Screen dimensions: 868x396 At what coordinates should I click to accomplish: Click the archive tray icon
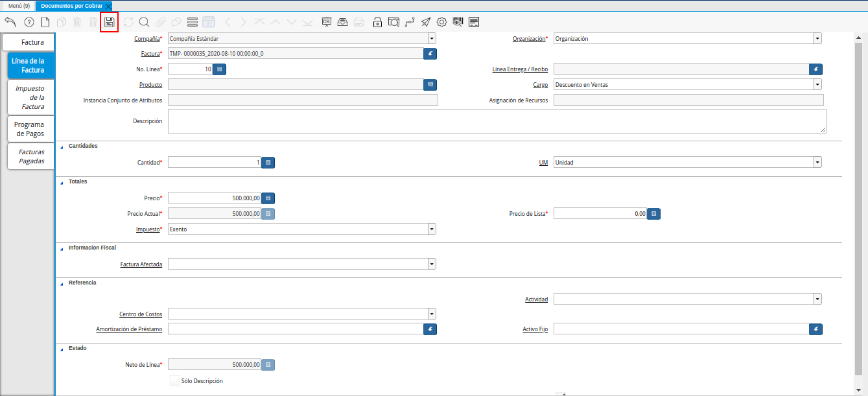tap(343, 22)
